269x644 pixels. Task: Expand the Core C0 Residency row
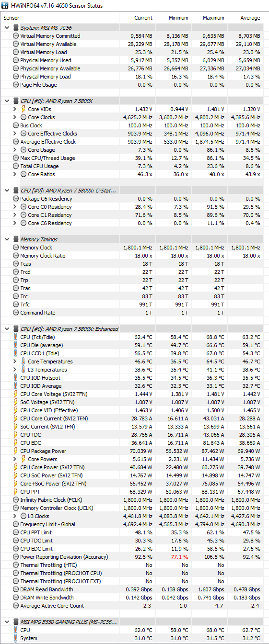[15, 207]
